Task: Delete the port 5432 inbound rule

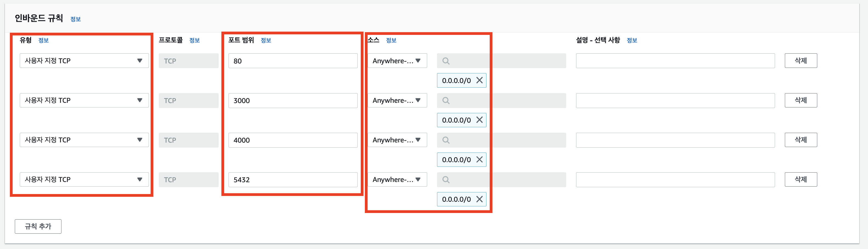Action: click(x=801, y=179)
